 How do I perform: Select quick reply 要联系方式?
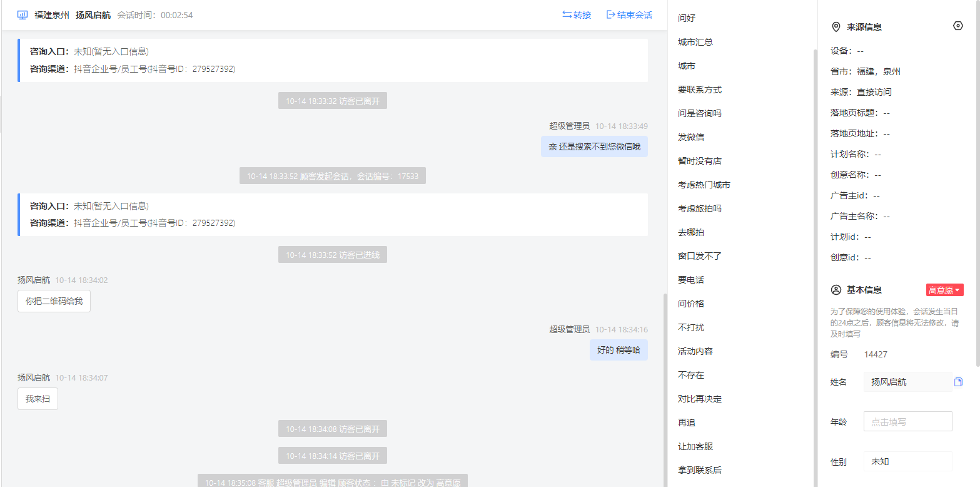(x=700, y=90)
